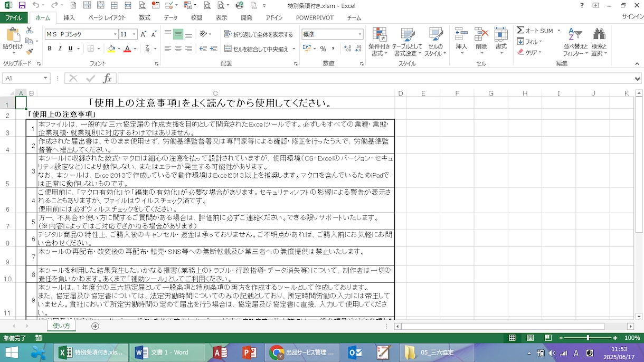Click 貼り付け paste in the clipboard group
644x362 pixels.
click(x=13, y=42)
